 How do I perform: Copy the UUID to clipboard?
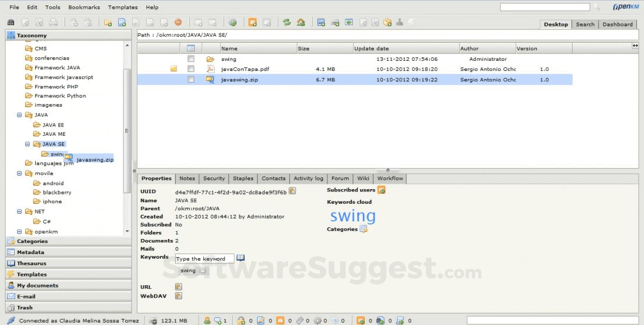[292, 191]
